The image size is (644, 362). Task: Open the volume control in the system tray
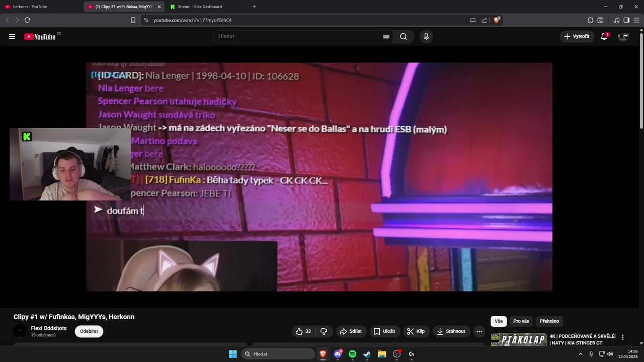click(x=610, y=354)
